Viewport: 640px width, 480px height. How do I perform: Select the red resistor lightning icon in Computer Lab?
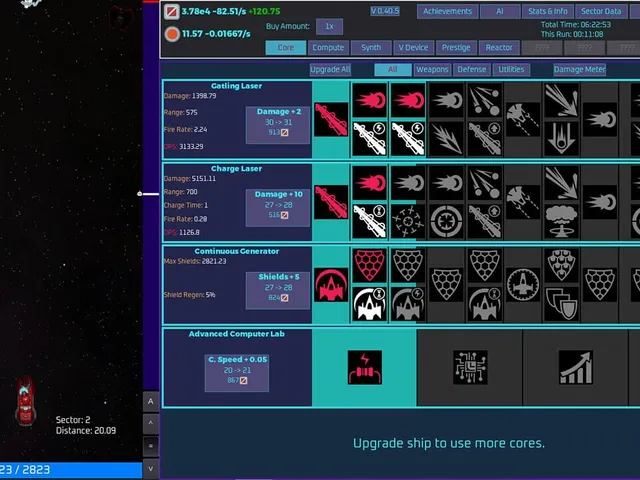point(365,367)
